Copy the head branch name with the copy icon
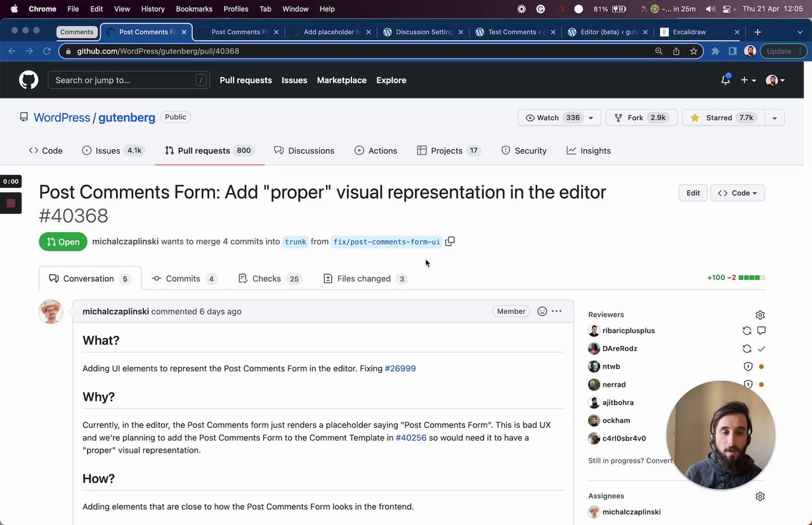The height and width of the screenshot is (525, 812). [450, 241]
